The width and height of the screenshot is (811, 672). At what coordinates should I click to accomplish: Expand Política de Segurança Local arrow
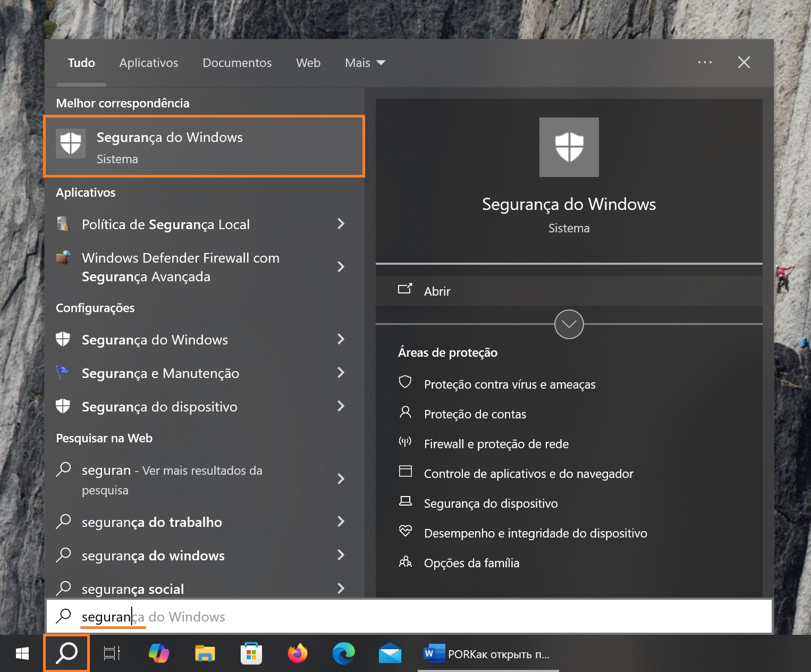click(341, 224)
